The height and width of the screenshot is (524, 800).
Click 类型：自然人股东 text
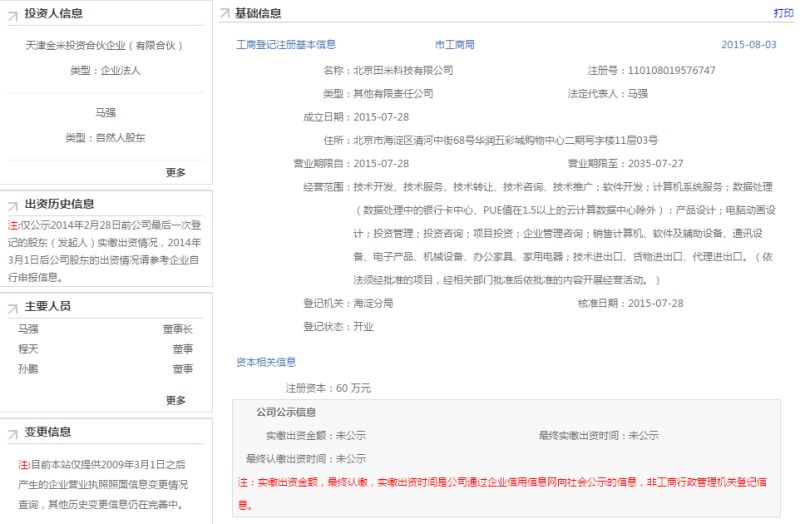(x=105, y=138)
